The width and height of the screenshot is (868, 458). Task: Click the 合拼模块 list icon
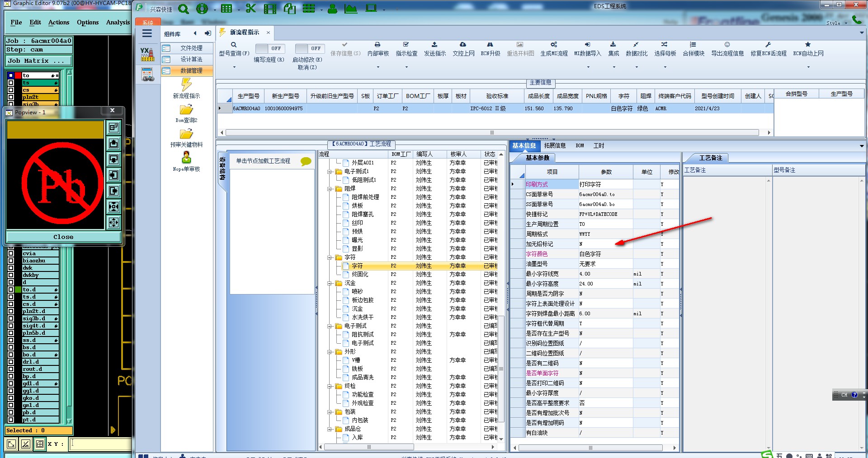693,45
